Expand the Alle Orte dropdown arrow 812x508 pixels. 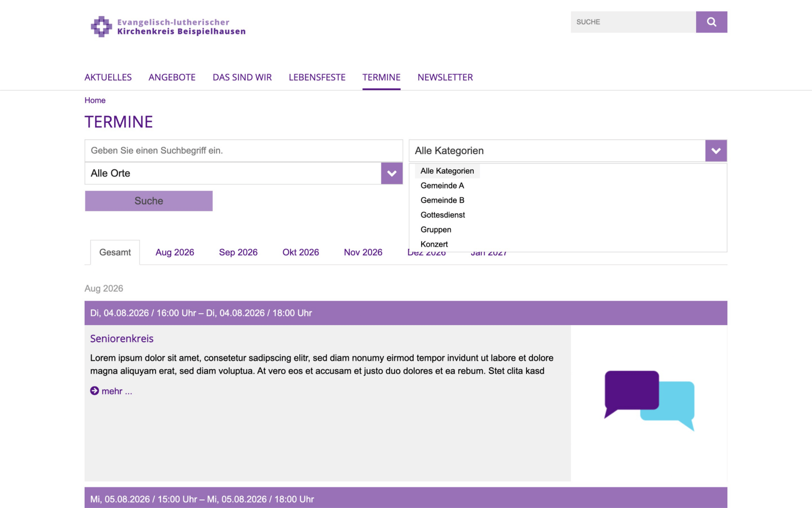point(391,173)
